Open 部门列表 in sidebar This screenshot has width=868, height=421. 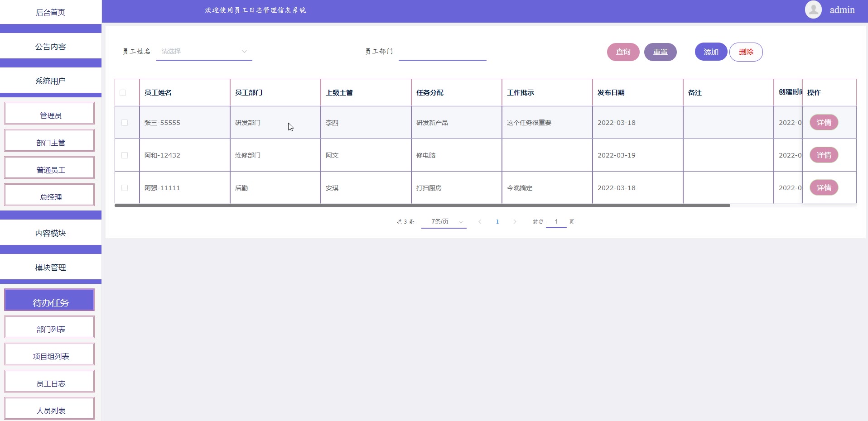(x=49, y=327)
